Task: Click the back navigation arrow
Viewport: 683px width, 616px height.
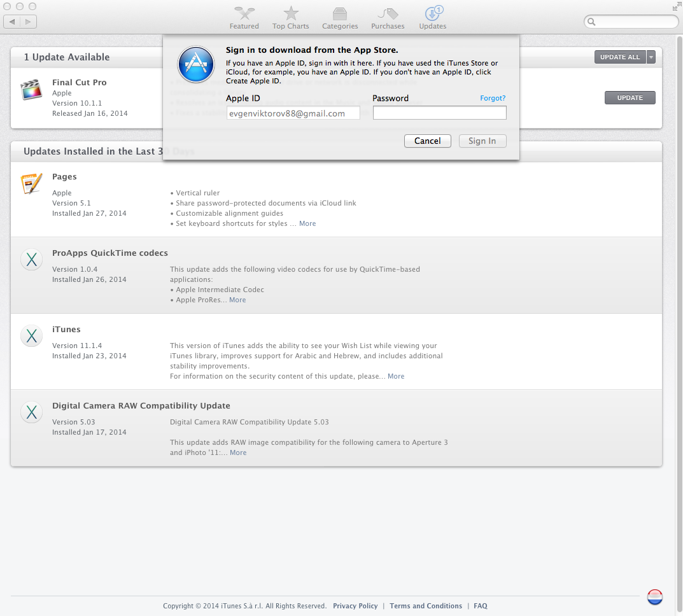Action: pyautogui.click(x=11, y=22)
